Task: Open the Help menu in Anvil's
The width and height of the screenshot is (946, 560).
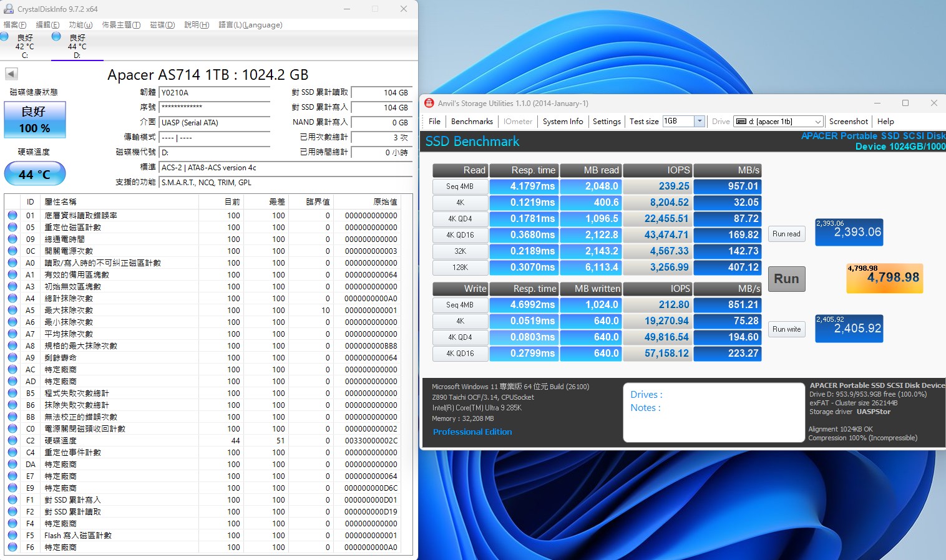Action: click(x=885, y=122)
